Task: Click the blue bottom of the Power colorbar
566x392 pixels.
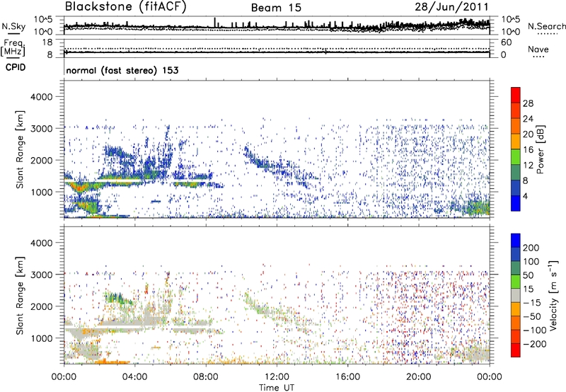Action: (516, 203)
